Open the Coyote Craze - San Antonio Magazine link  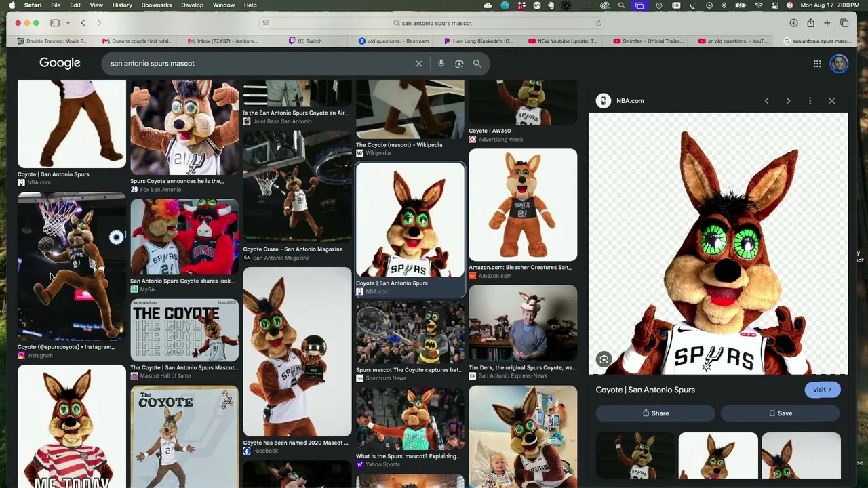click(293, 249)
